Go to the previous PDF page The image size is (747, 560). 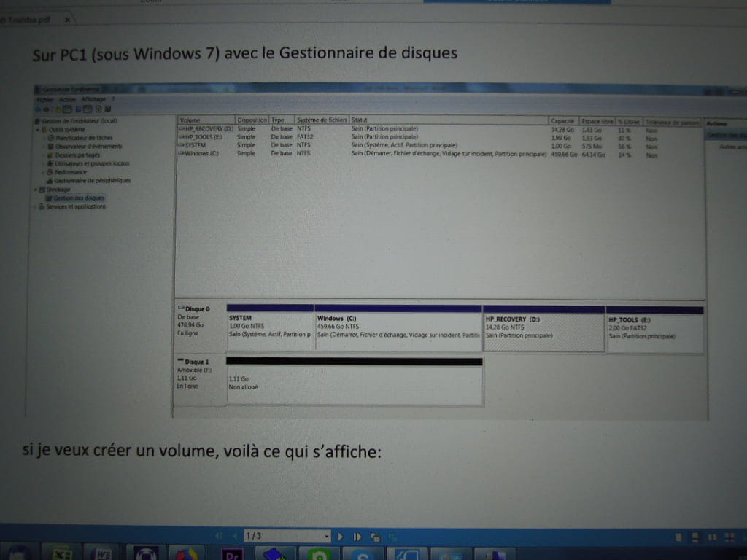tap(235, 536)
